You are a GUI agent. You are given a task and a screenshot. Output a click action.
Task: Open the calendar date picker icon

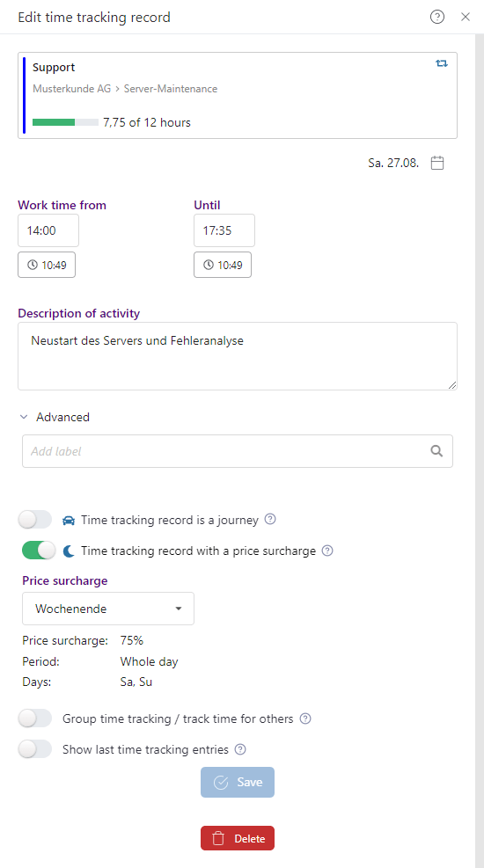coord(437,163)
